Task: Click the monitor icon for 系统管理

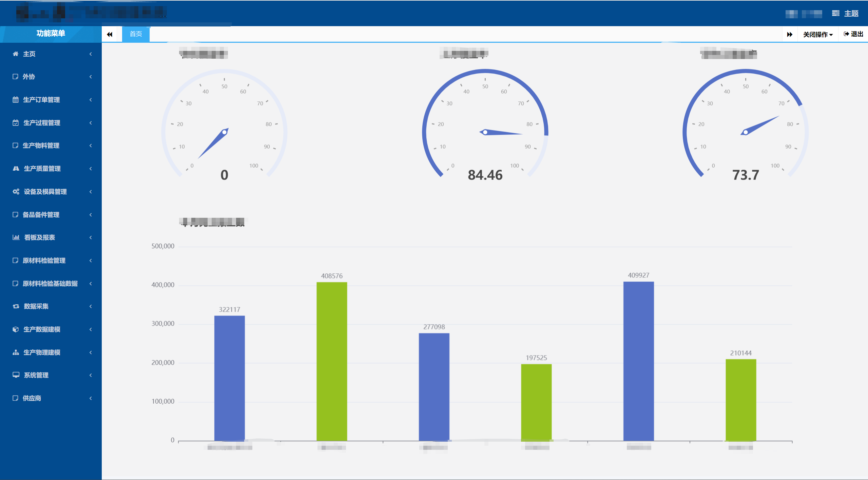Action: pyautogui.click(x=16, y=375)
